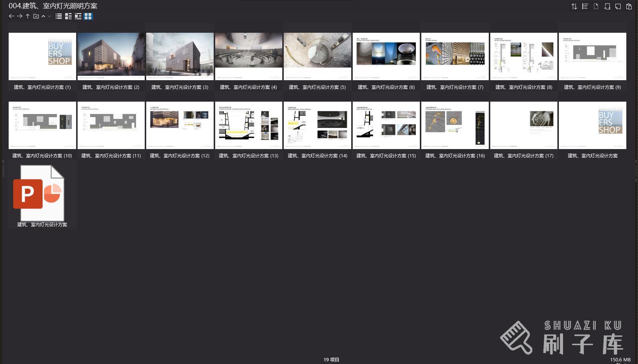Select thumbnail 建筑、室内灯光设计方案 (12)
The image size is (638, 364).
point(180,125)
